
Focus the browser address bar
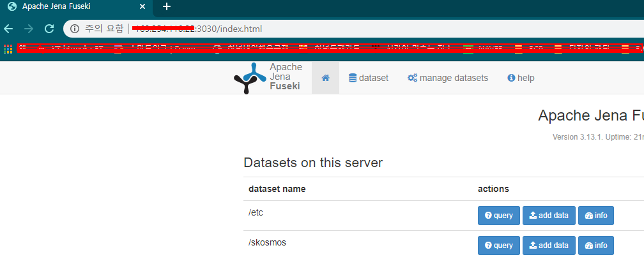point(353,29)
